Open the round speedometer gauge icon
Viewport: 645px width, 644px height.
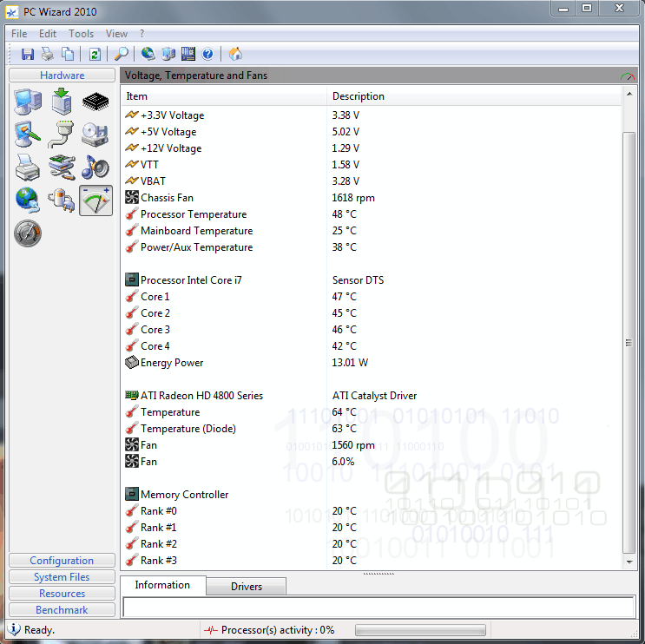coord(28,233)
